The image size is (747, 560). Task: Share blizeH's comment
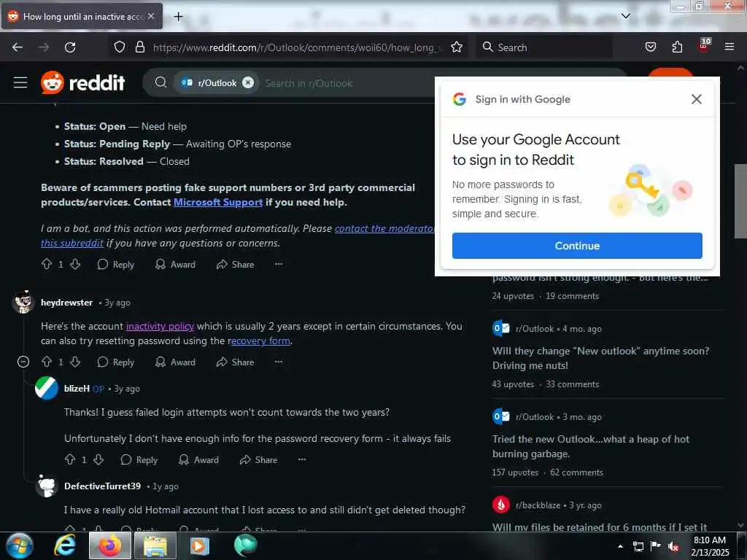click(259, 460)
